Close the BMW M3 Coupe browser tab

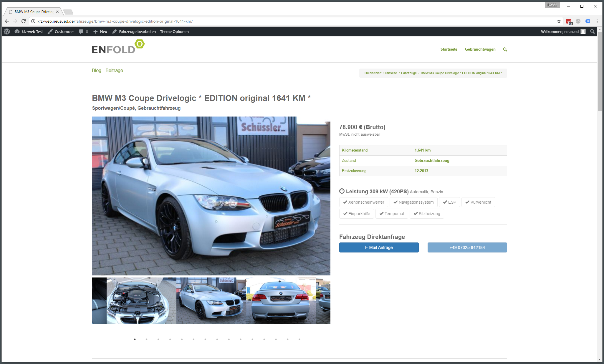pyautogui.click(x=57, y=12)
